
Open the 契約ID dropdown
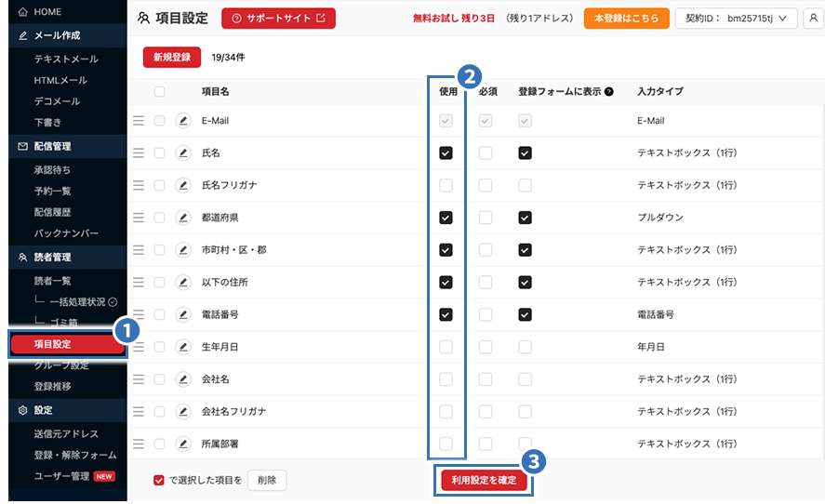click(x=740, y=18)
